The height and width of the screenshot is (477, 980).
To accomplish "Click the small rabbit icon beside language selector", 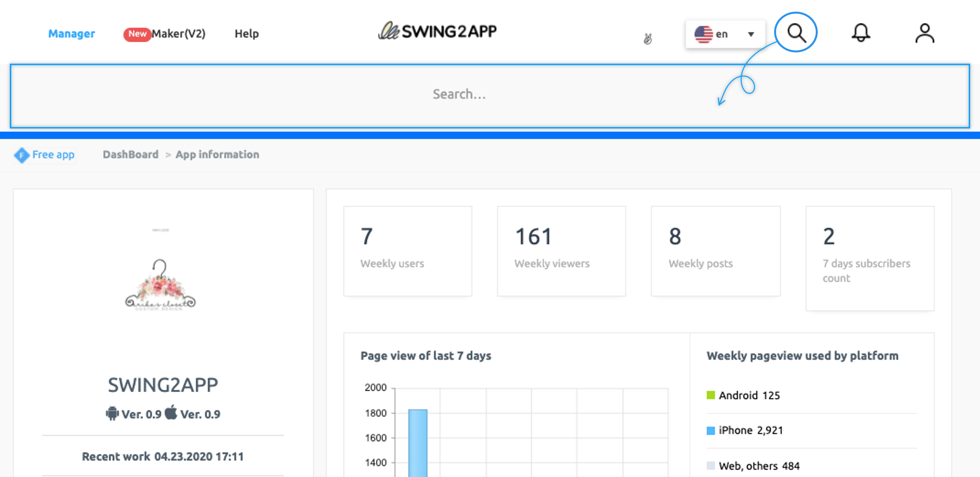I will pos(648,39).
